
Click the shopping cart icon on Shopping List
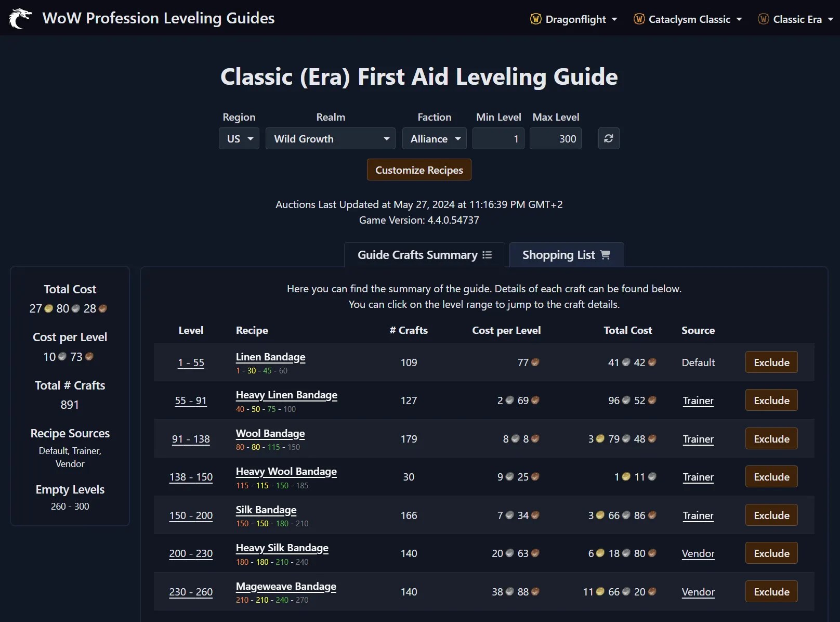click(x=605, y=255)
